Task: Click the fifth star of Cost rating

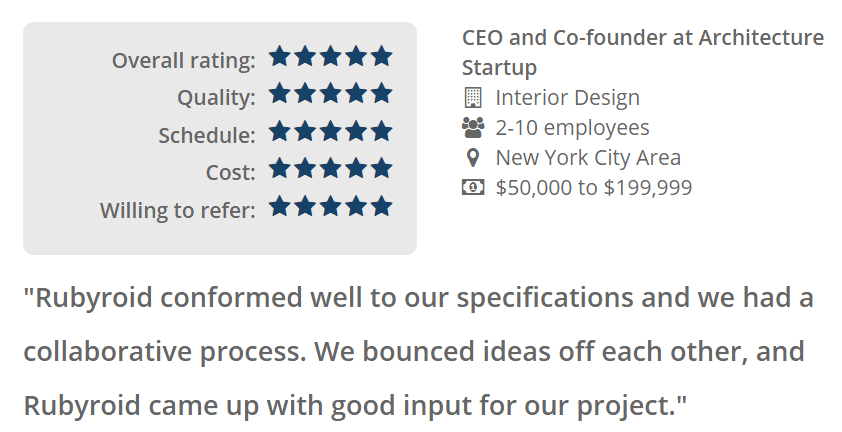Action: click(x=381, y=169)
